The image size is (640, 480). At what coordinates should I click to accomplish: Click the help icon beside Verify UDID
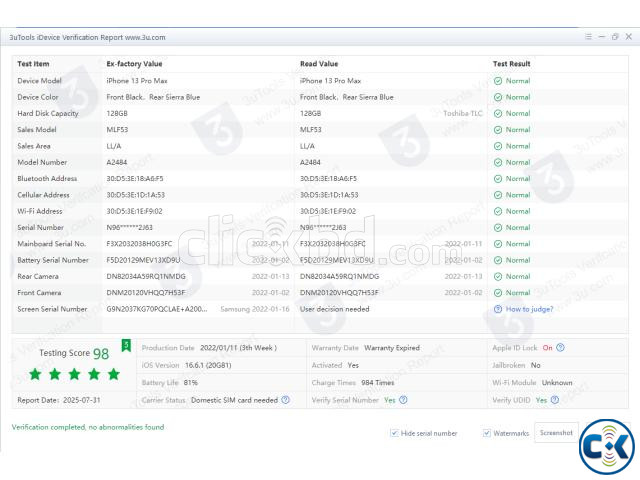[x=555, y=400]
